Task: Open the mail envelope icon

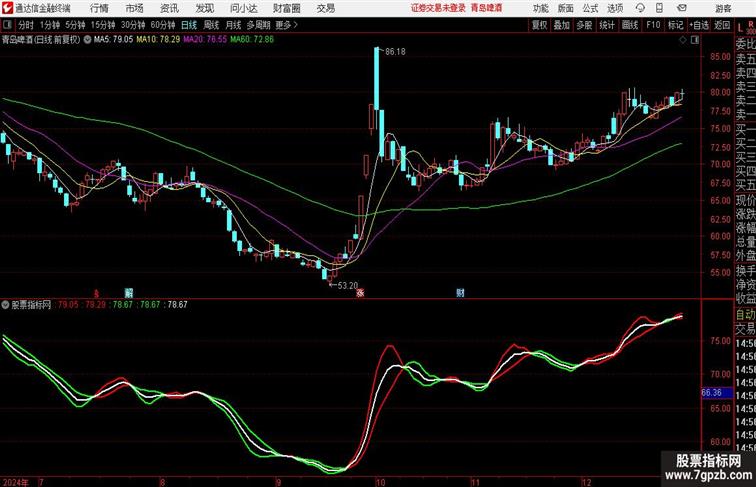Action: (682, 8)
